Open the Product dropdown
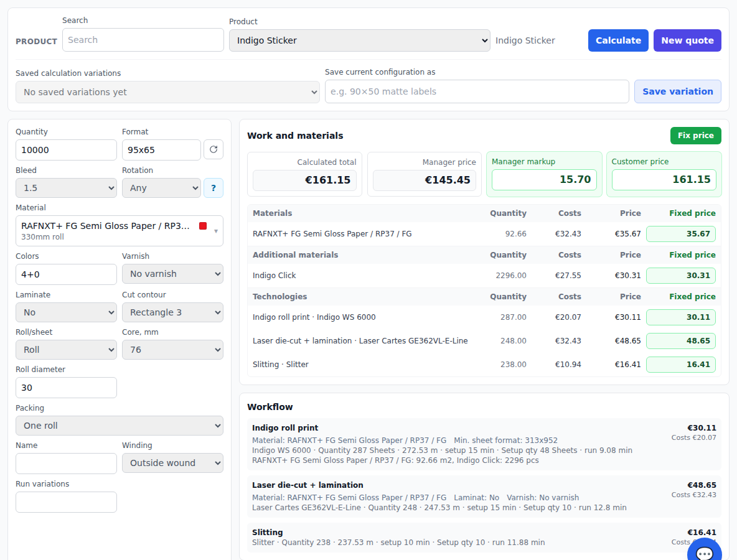The image size is (737, 560). (360, 40)
